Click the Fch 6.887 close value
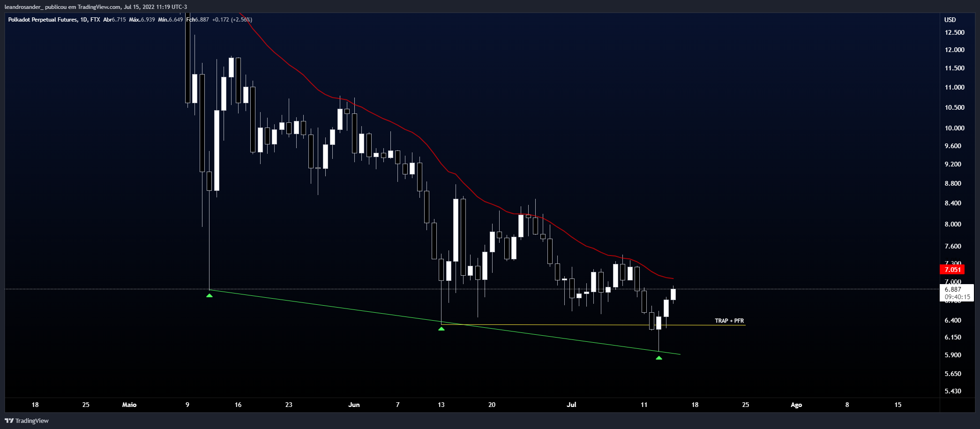This screenshot has height=429, width=980. [x=198, y=20]
